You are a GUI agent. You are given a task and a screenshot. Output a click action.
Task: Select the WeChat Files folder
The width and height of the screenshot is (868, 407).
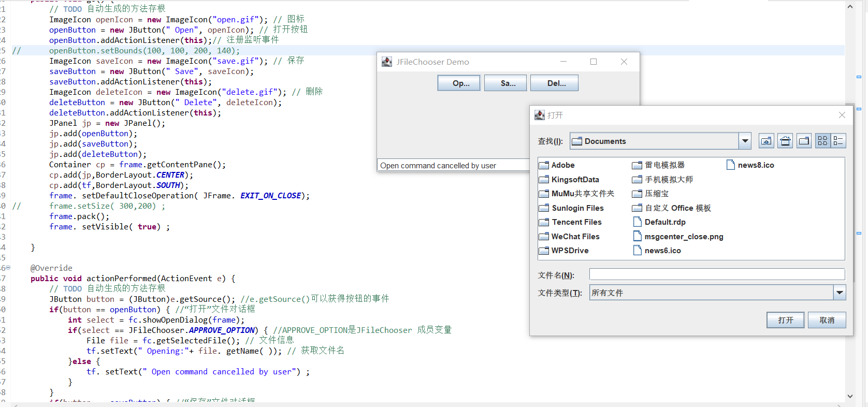(569, 237)
